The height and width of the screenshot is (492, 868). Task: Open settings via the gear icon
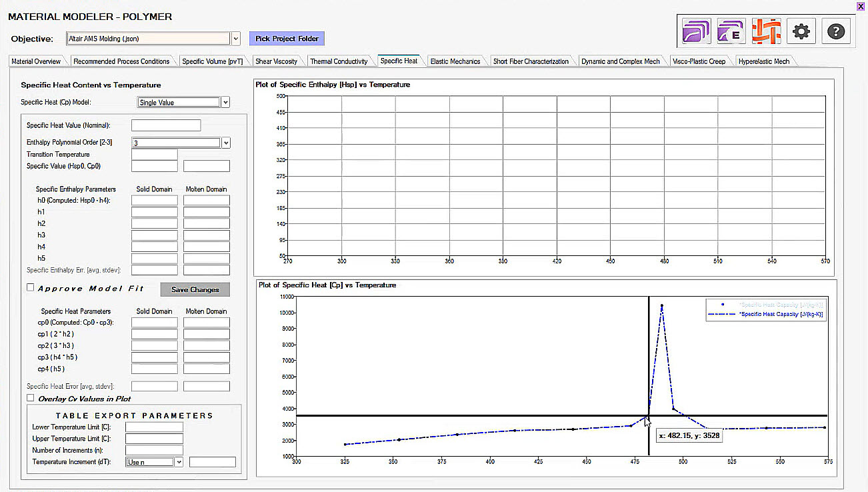click(x=801, y=31)
